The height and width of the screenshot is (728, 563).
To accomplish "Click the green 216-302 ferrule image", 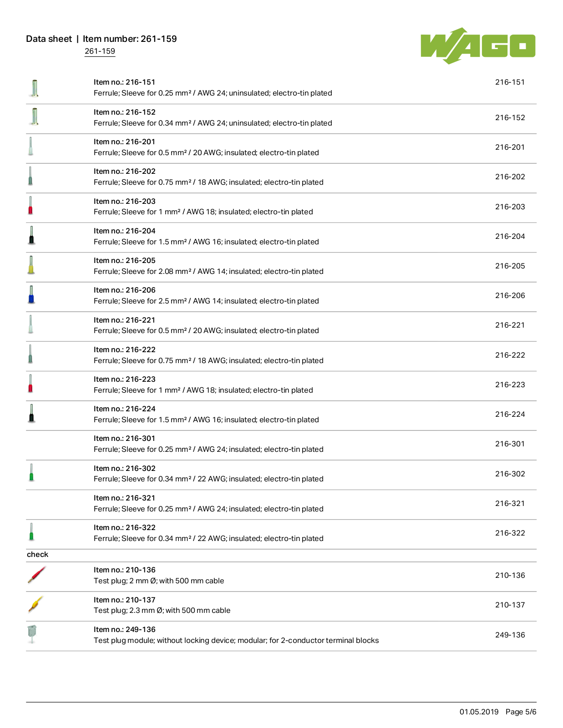I will (x=31, y=472).
